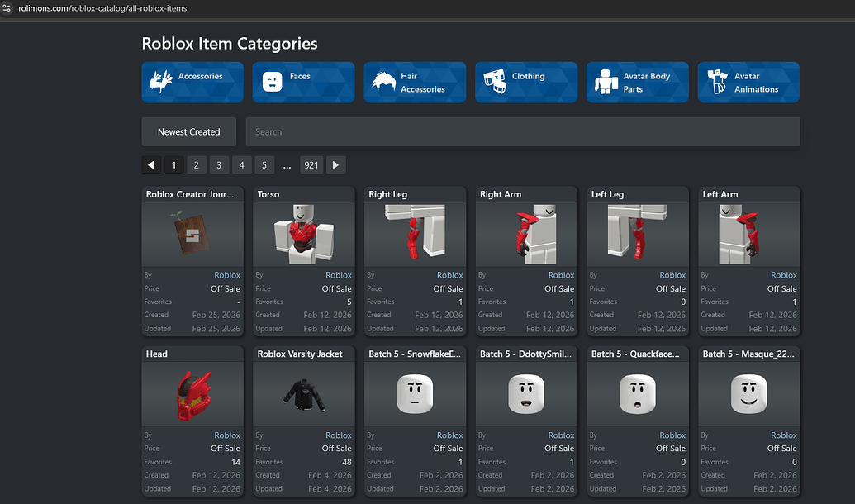Open the Batch 5 - Quackface... thumbnail

tap(638, 394)
